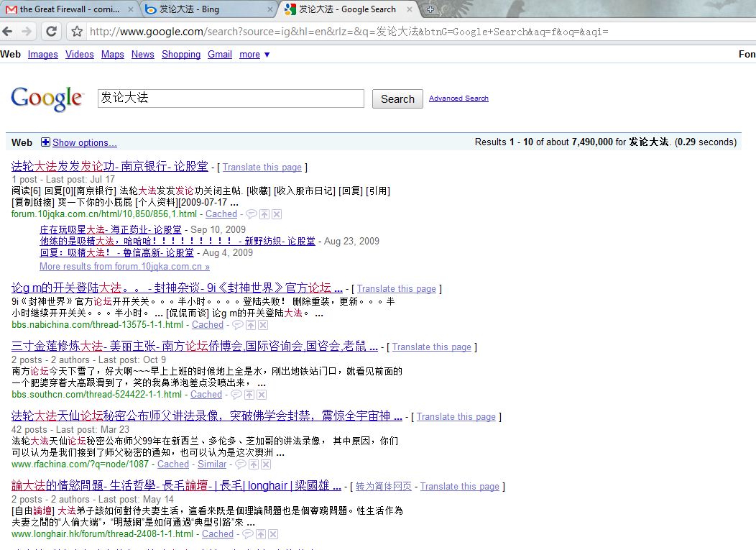Close the Google Search tab
This screenshot has height=550, width=756.
[x=410, y=9]
